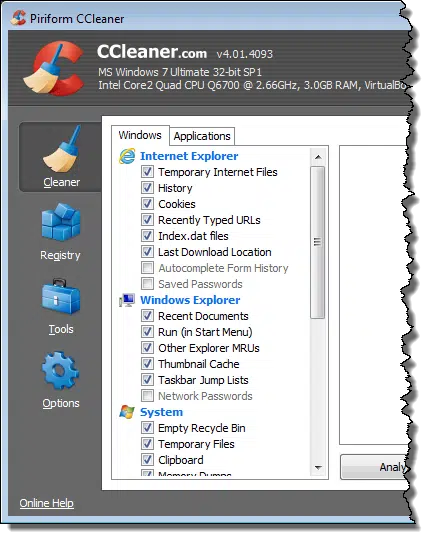Open the Options gear icon
Image resolution: width=432 pixels, height=539 pixels.
[60, 371]
